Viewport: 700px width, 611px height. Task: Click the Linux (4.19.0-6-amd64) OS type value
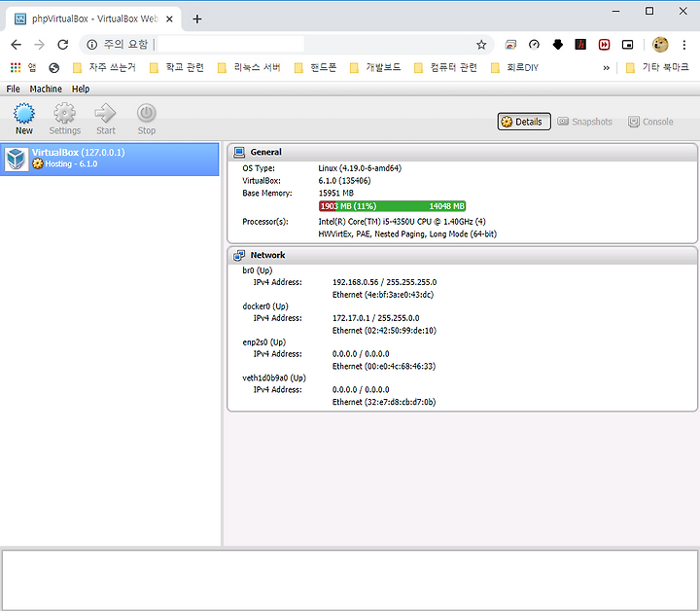coord(360,168)
